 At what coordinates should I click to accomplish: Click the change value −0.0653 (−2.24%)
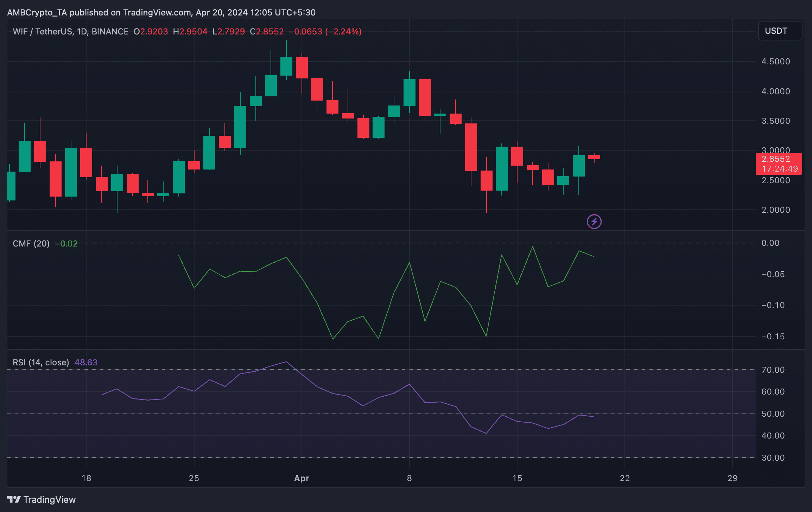point(325,32)
